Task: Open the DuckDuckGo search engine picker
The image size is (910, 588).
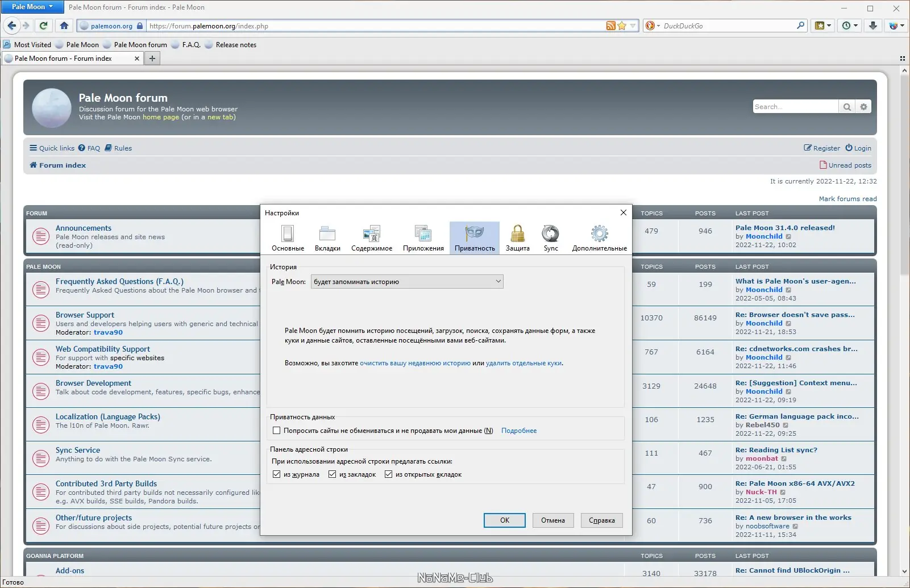Action: 653,26
